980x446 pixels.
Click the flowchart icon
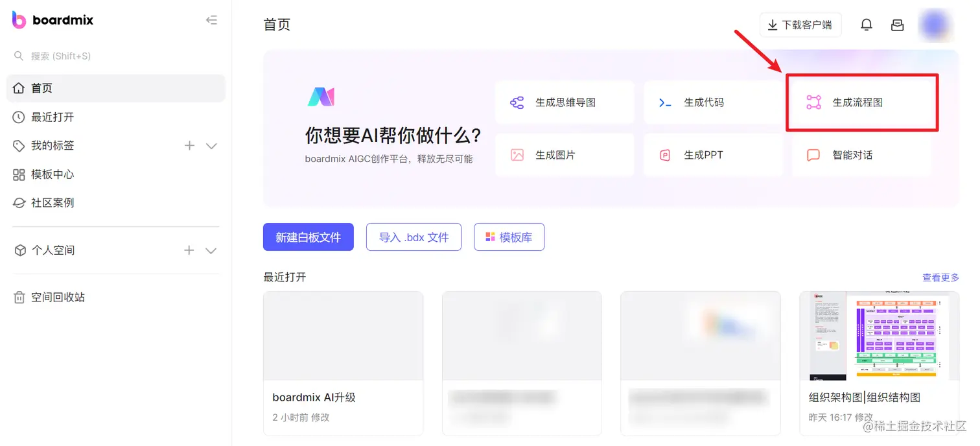(x=813, y=102)
